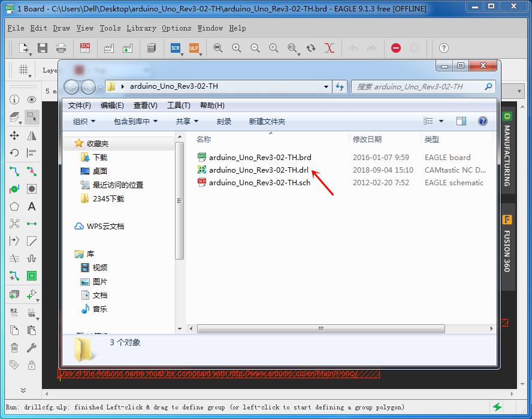This screenshot has height=419, width=532.
Task: Open the Library menu in EAGLE
Action: [141, 28]
